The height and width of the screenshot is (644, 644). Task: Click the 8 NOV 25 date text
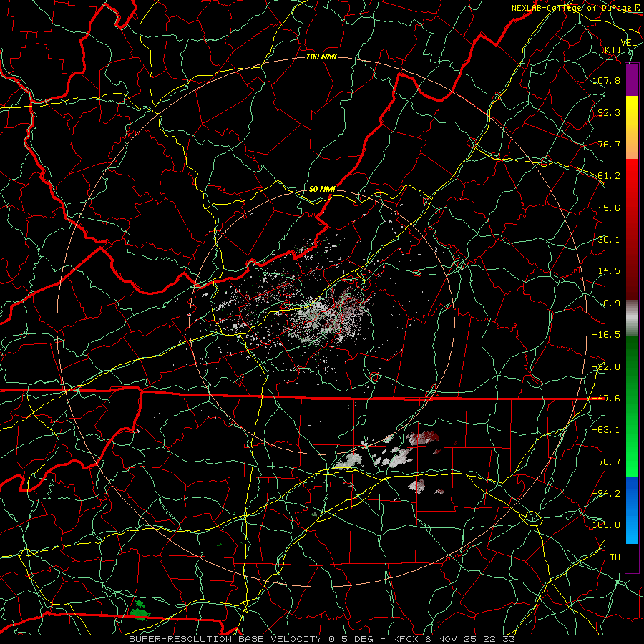click(451, 639)
